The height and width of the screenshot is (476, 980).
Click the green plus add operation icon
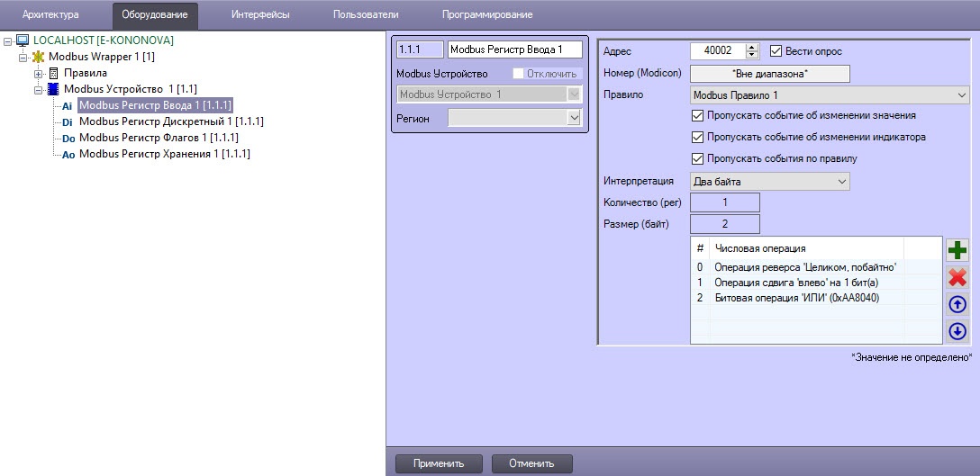tap(957, 251)
